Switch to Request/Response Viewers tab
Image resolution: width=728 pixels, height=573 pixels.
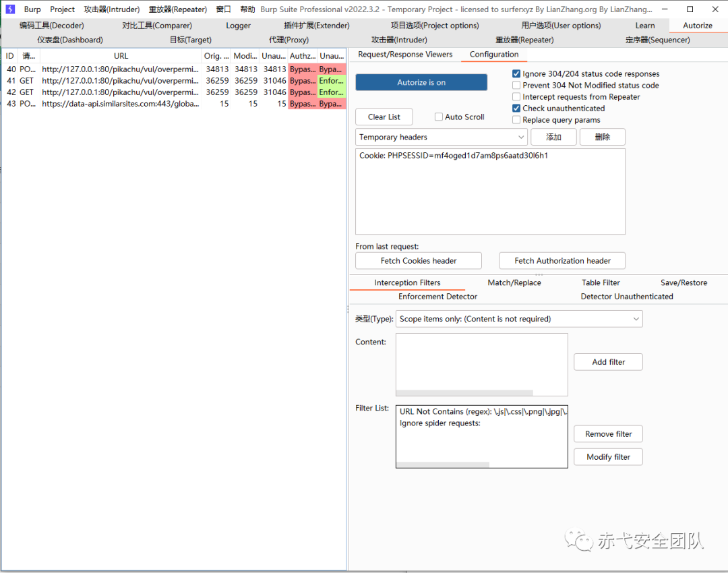coord(405,55)
